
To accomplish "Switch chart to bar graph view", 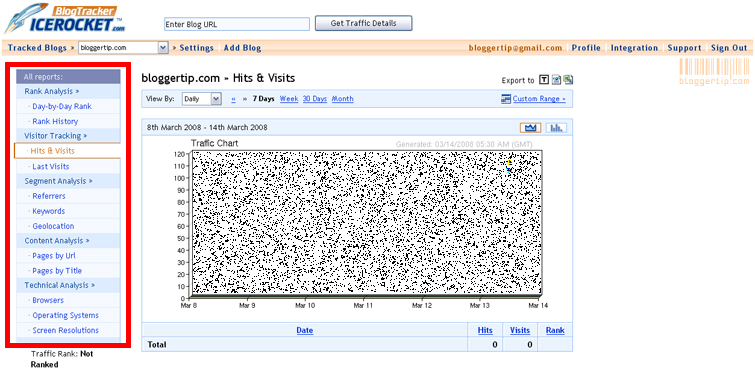I will (x=556, y=128).
